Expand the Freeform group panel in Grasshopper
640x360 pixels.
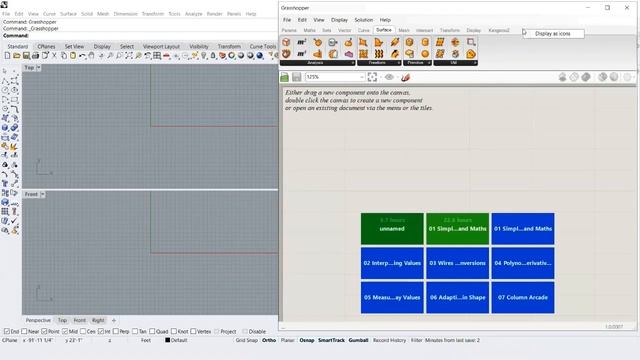(399, 63)
